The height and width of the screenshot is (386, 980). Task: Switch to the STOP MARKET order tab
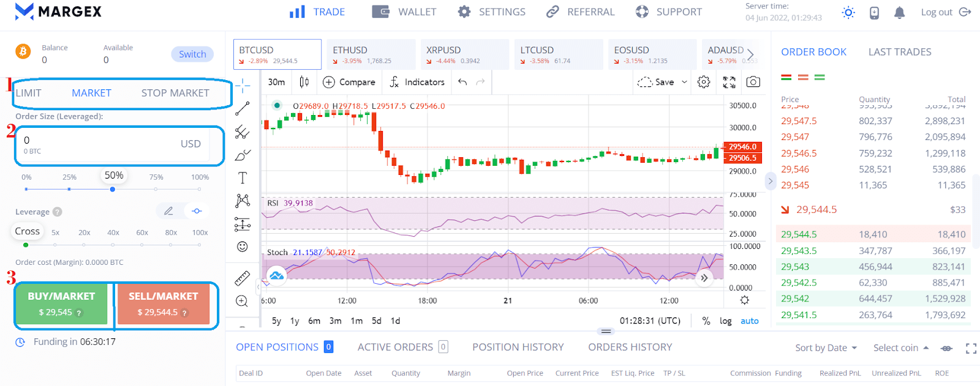pos(175,93)
